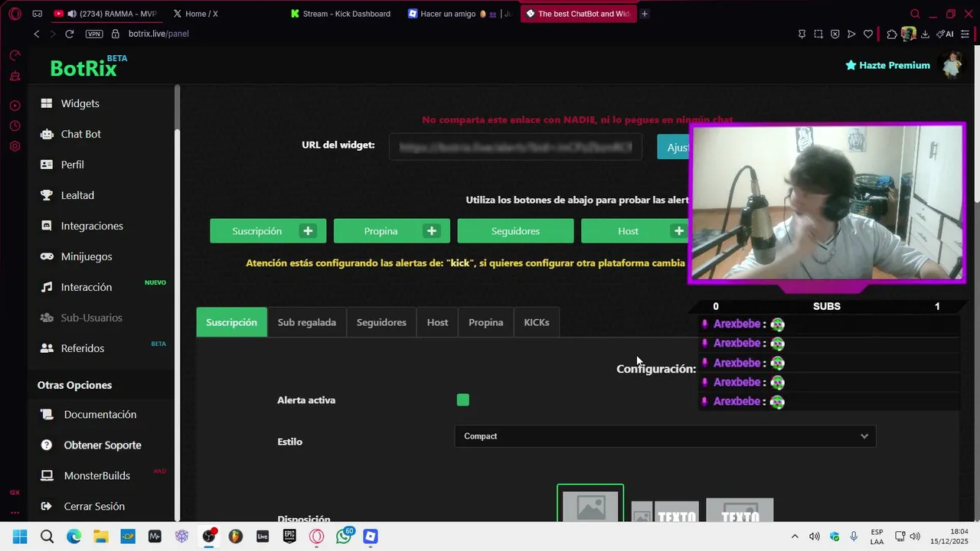Switch to the Hacer un amigo tab
Image resolution: width=980 pixels, height=551 pixels.
(459, 14)
